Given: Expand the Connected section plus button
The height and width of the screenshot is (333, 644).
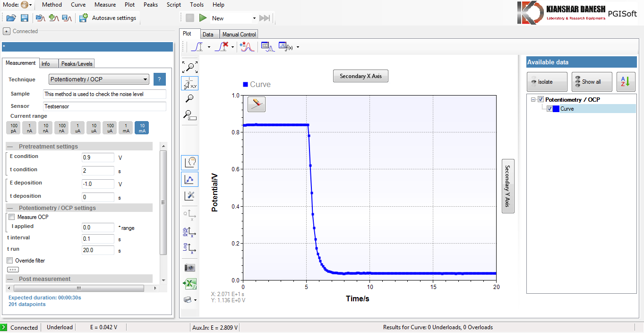Looking at the screenshot, I should pyautogui.click(x=7, y=31).
